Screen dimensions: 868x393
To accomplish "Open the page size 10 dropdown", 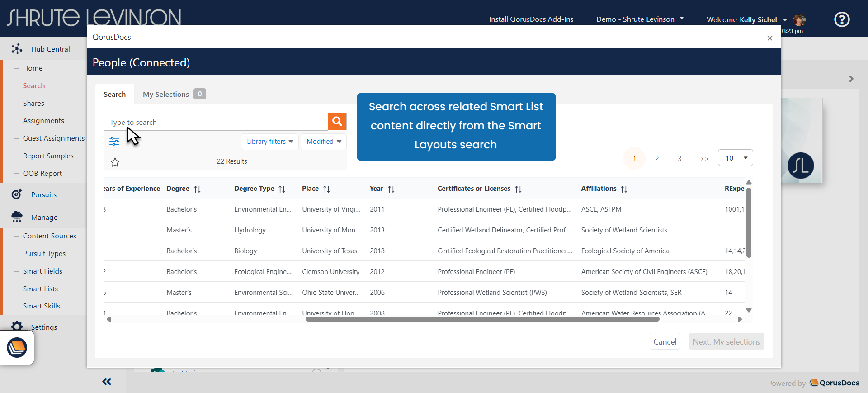I will click(736, 158).
